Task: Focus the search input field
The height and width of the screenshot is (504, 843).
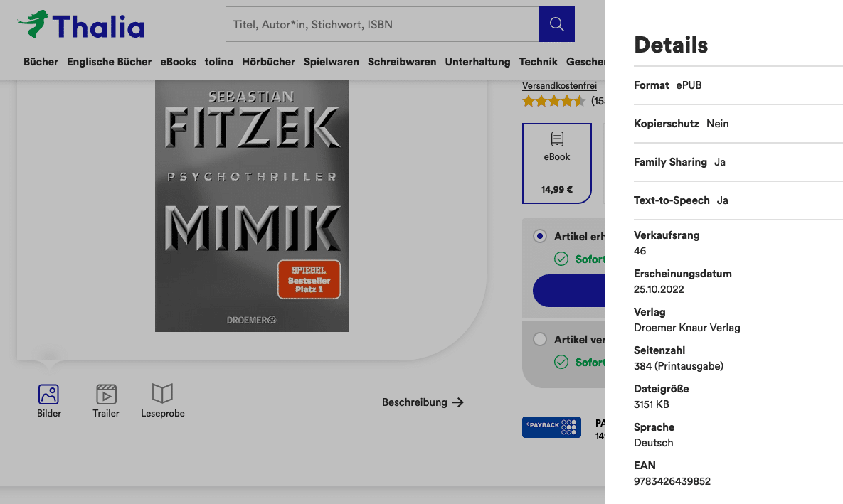Action: click(382, 24)
